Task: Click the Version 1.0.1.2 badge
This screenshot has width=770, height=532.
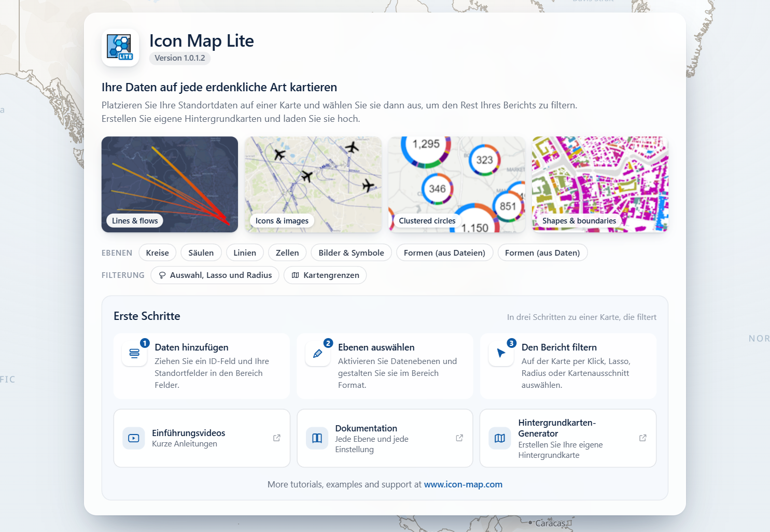Action: pos(180,58)
